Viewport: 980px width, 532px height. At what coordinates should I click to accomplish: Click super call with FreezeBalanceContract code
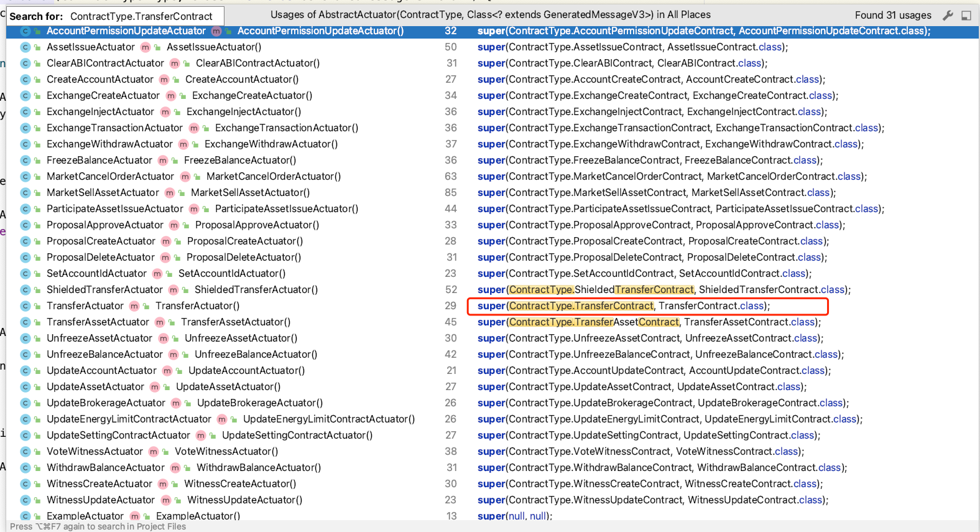(650, 160)
